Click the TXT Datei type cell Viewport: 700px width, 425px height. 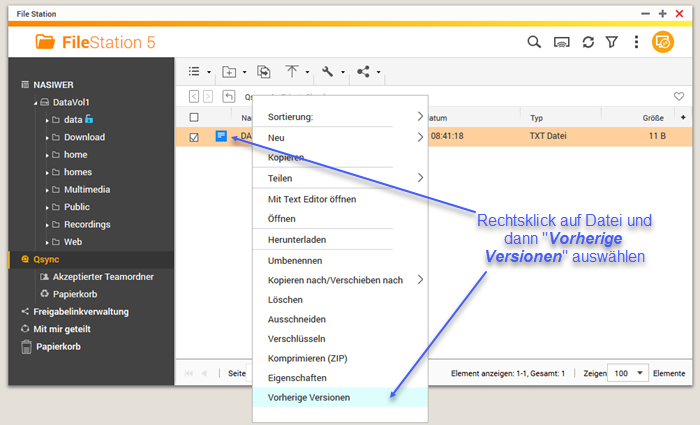pyautogui.click(x=548, y=136)
